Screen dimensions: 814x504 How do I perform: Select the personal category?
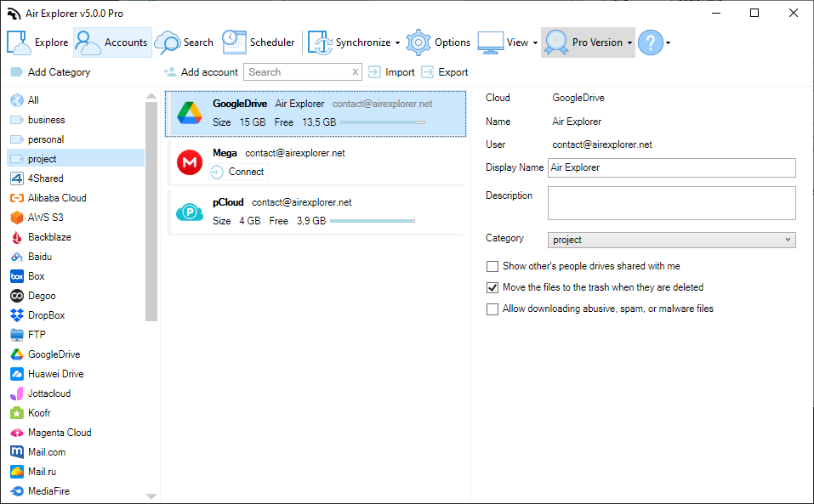(x=76, y=139)
